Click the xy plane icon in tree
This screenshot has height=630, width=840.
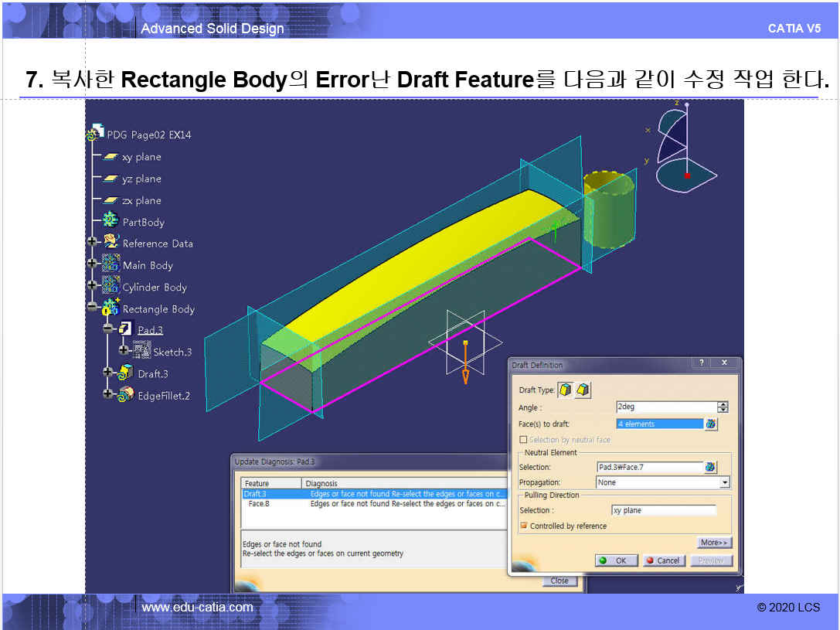[111, 157]
